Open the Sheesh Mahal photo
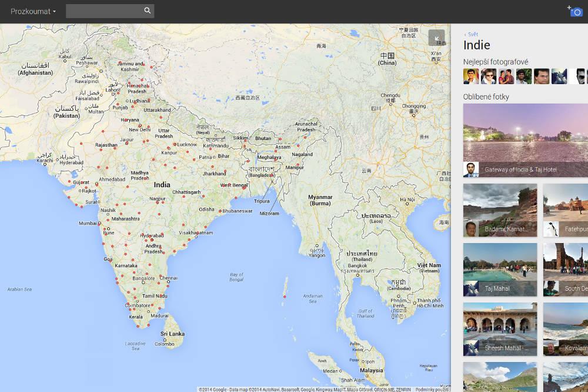Viewport: 588px width, 392px height. pyautogui.click(x=500, y=329)
